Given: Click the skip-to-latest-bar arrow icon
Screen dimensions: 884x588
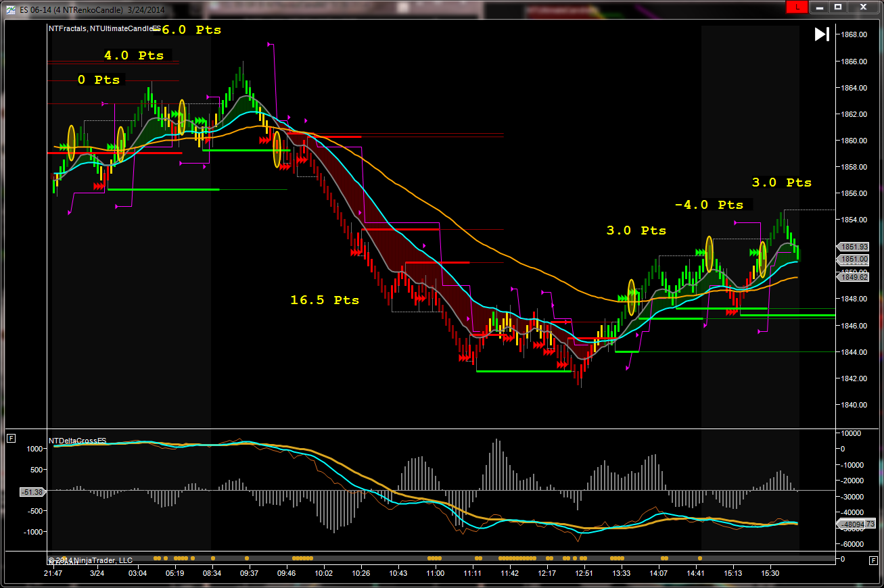Looking at the screenshot, I should (822, 34).
